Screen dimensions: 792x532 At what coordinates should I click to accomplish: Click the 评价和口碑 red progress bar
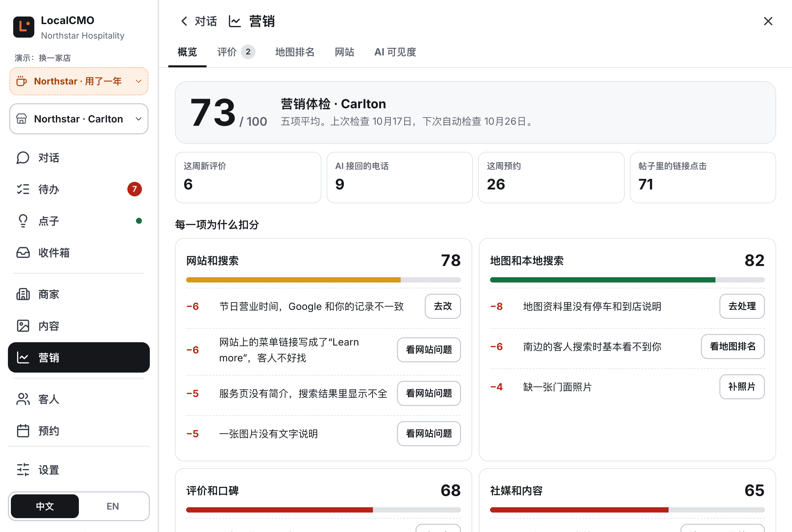(x=323, y=510)
